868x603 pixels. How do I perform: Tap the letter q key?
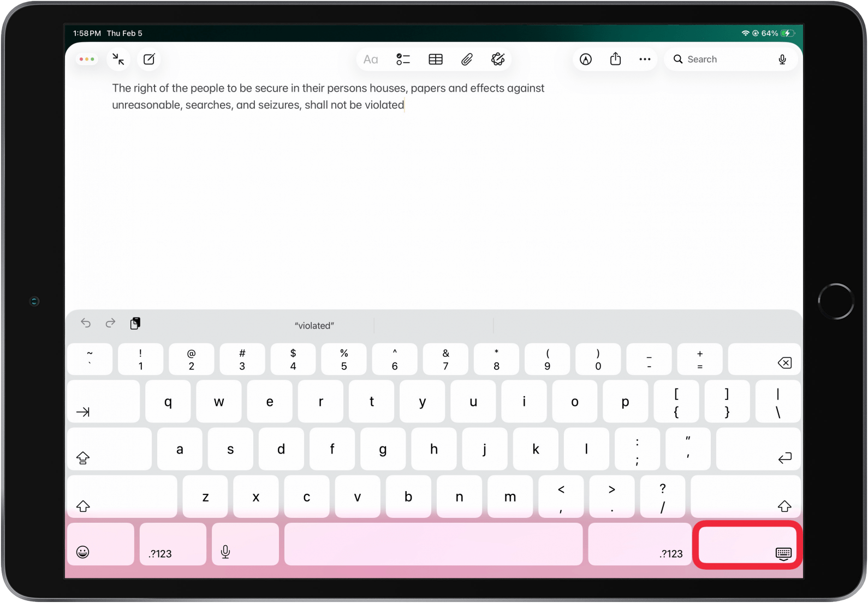pyautogui.click(x=168, y=402)
